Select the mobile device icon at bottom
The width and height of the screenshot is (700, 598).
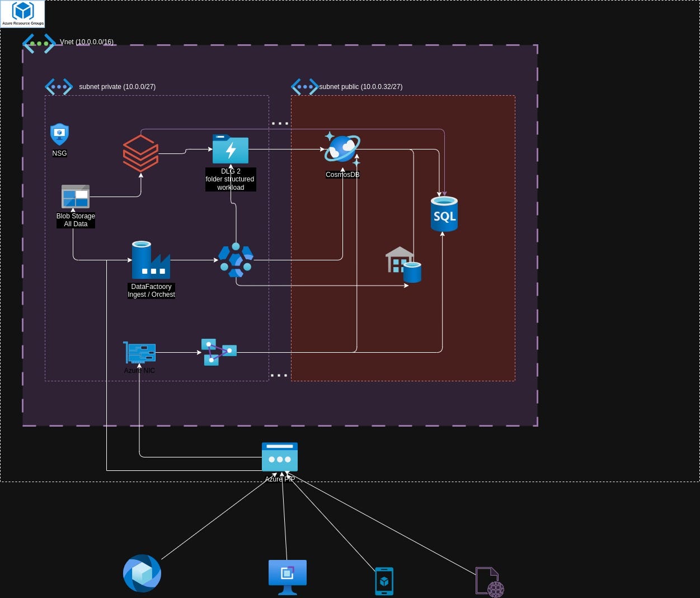tap(384, 581)
